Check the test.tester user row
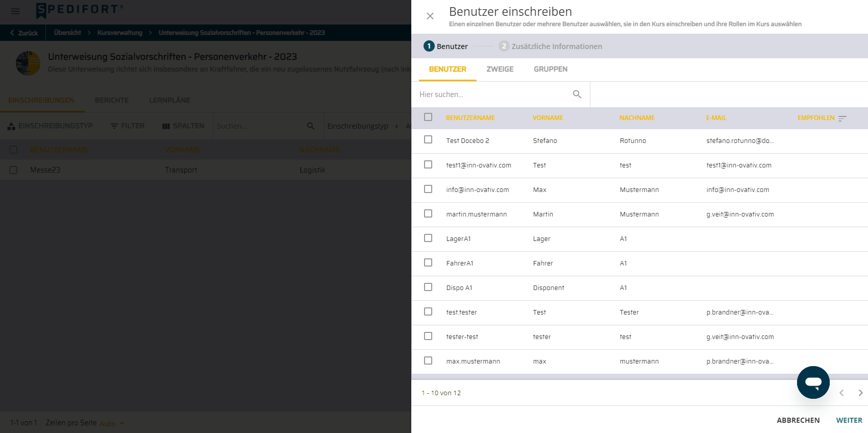 pyautogui.click(x=428, y=311)
